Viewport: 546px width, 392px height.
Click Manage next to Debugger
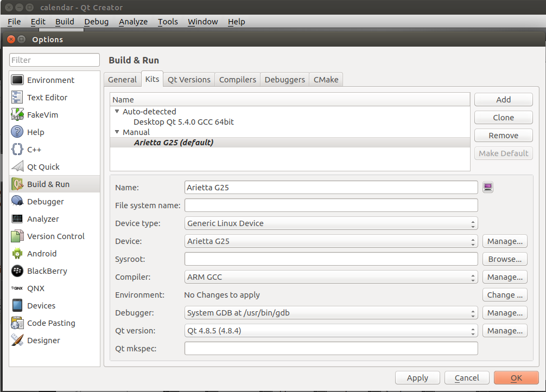505,313
